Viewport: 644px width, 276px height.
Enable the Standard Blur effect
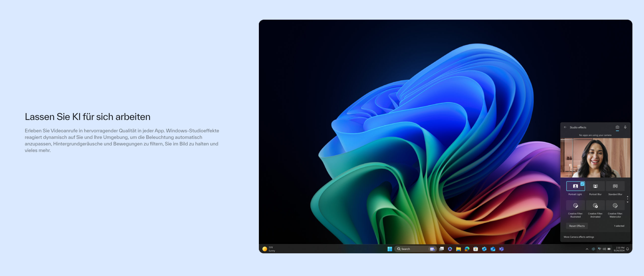(615, 186)
